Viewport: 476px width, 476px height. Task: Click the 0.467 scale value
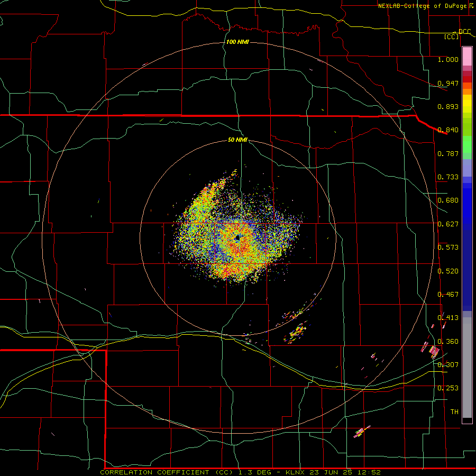(448, 295)
